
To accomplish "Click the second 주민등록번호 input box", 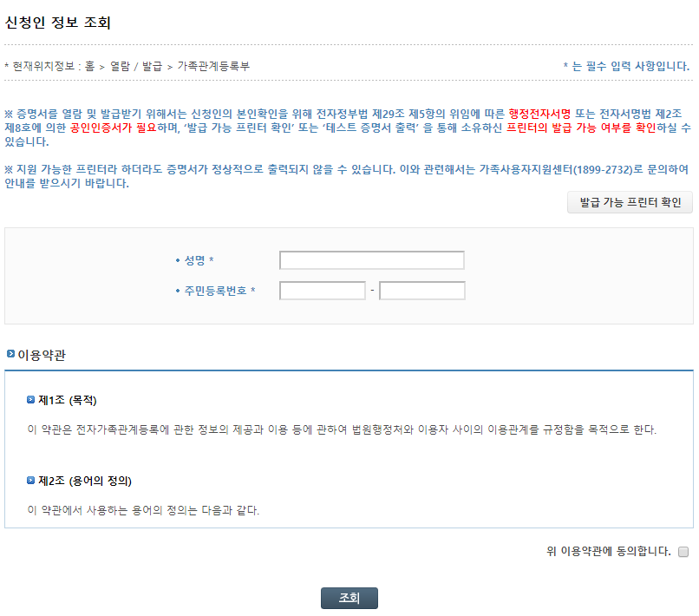I will pos(422,291).
